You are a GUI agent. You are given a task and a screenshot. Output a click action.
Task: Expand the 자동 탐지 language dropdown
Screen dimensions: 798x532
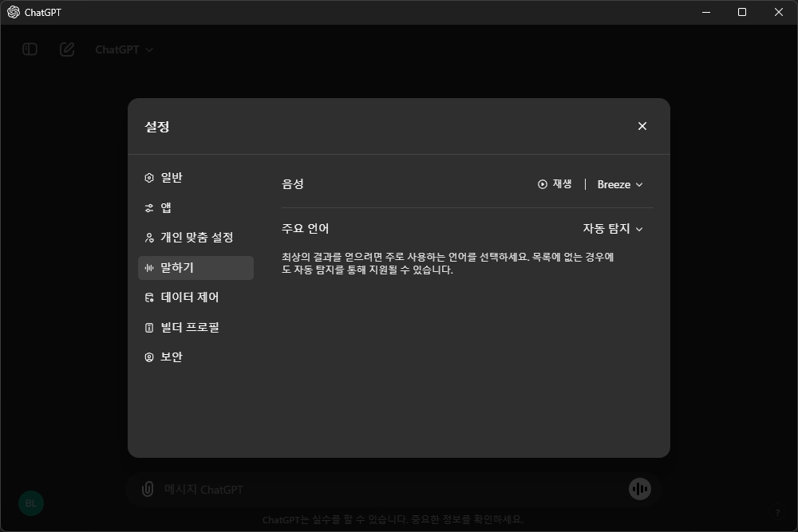[x=613, y=229]
